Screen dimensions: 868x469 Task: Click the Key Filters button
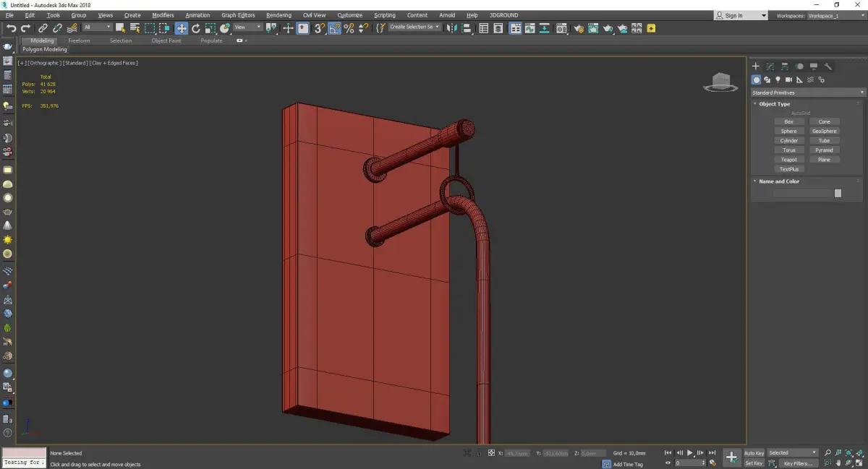(797, 463)
